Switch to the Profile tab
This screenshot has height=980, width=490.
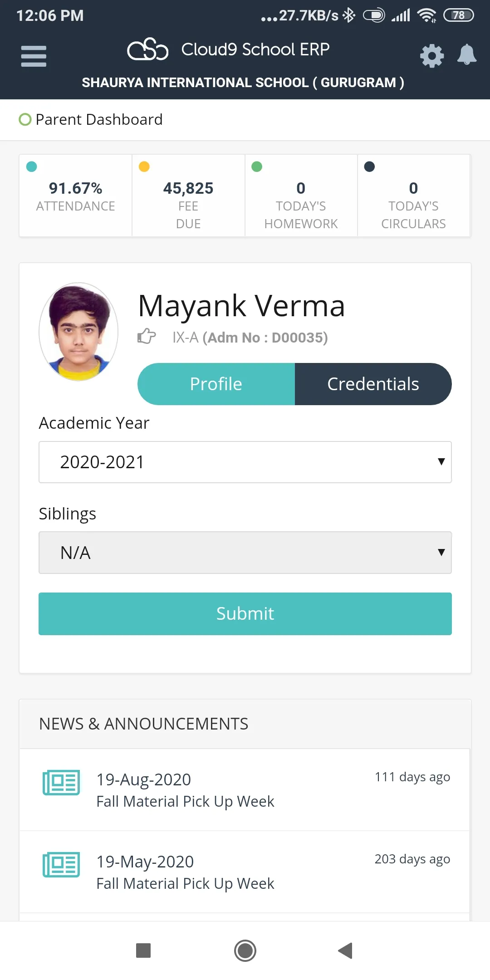(216, 384)
